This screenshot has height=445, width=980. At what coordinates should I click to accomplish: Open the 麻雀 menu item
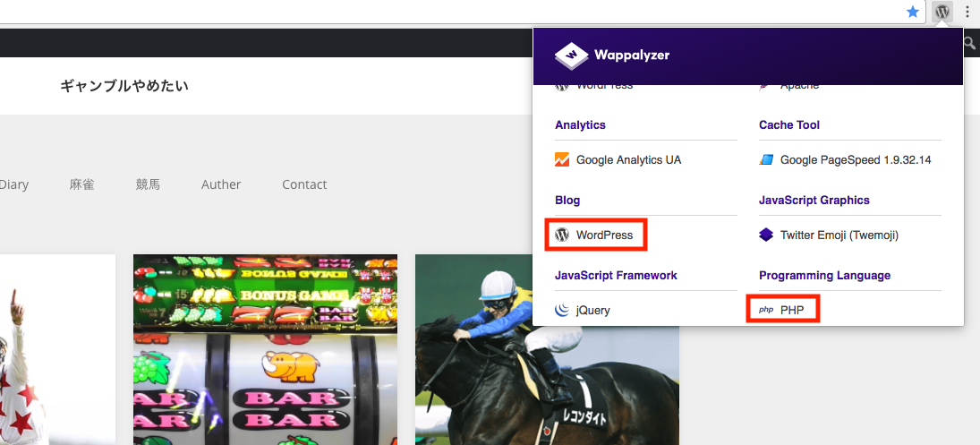[x=81, y=184]
